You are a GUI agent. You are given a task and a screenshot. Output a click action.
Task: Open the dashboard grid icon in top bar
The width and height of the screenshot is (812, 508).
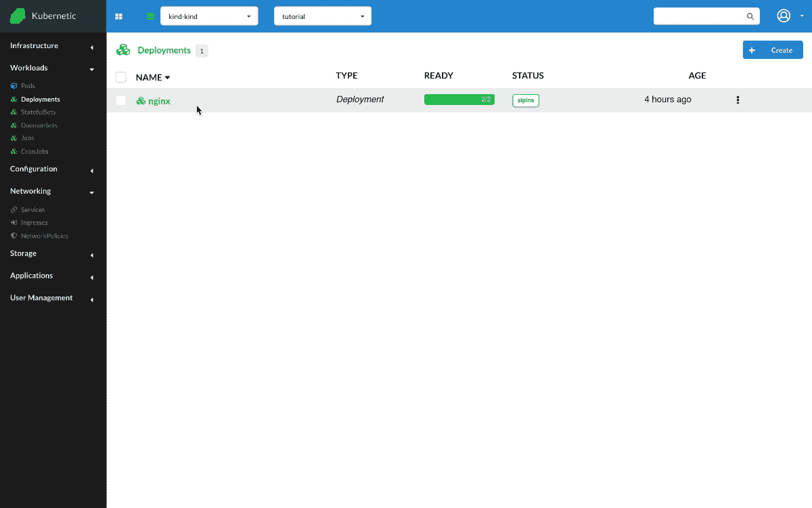pyautogui.click(x=119, y=16)
